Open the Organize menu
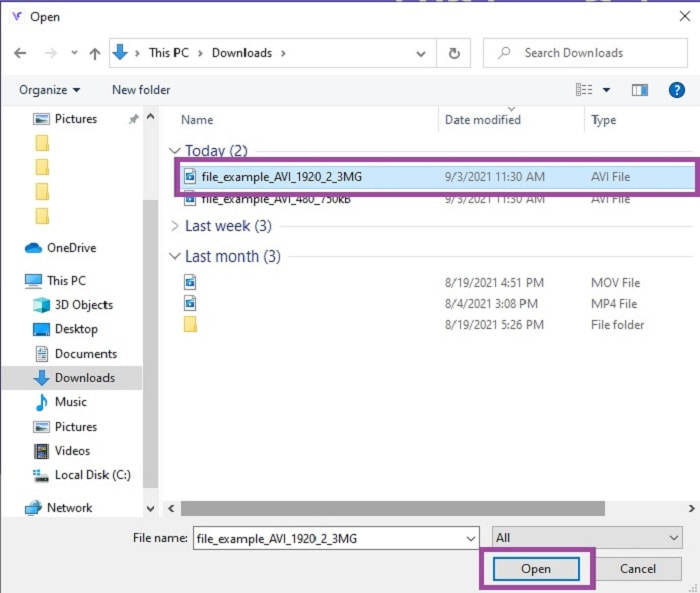The width and height of the screenshot is (700, 593). click(48, 90)
